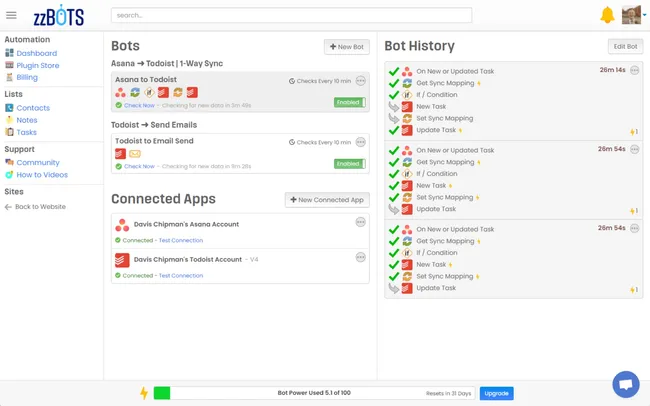This screenshot has height=406, width=650.
Task: Click the power bolt count in first history run
Action: coord(634,132)
